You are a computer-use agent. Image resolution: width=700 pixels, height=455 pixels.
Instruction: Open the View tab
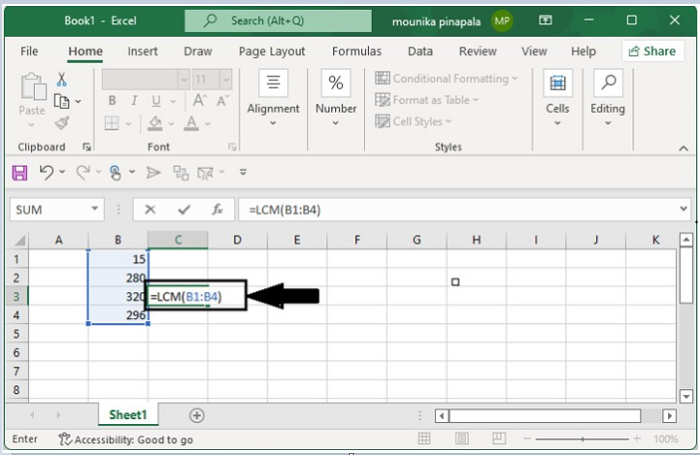point(534,51)
